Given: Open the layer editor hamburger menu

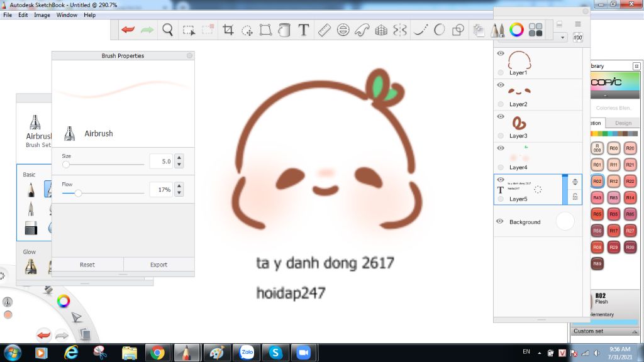Looking at the screenshot, I should pos(578,25).
